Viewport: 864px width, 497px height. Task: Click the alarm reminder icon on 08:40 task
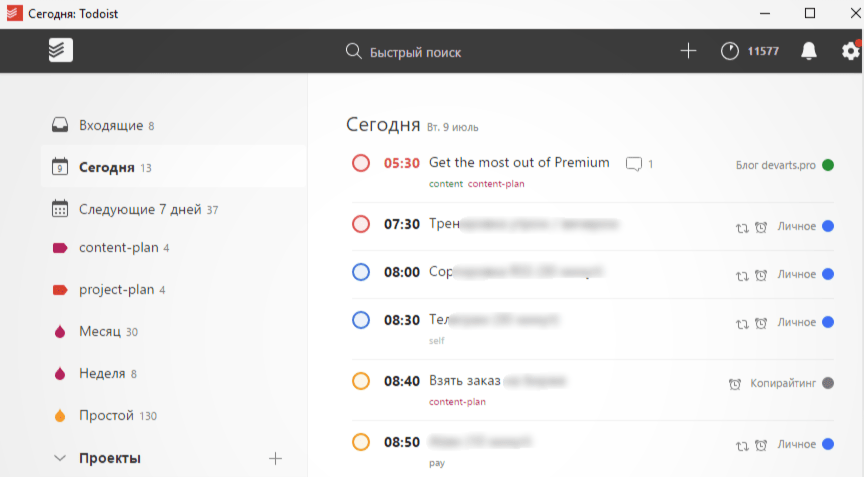coord(735,383)
